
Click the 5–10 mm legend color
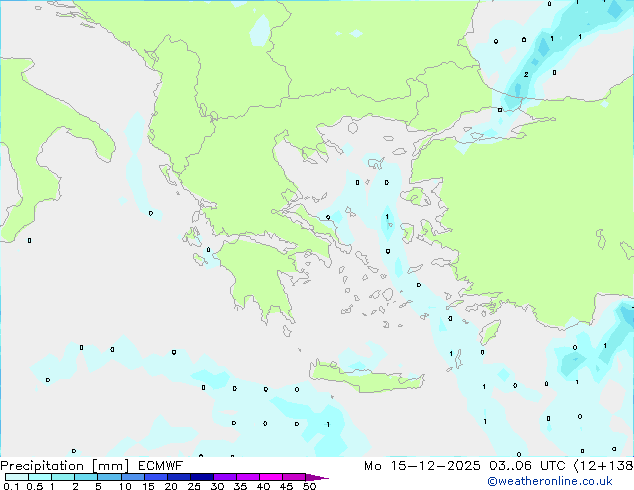(x=109, y=477)
